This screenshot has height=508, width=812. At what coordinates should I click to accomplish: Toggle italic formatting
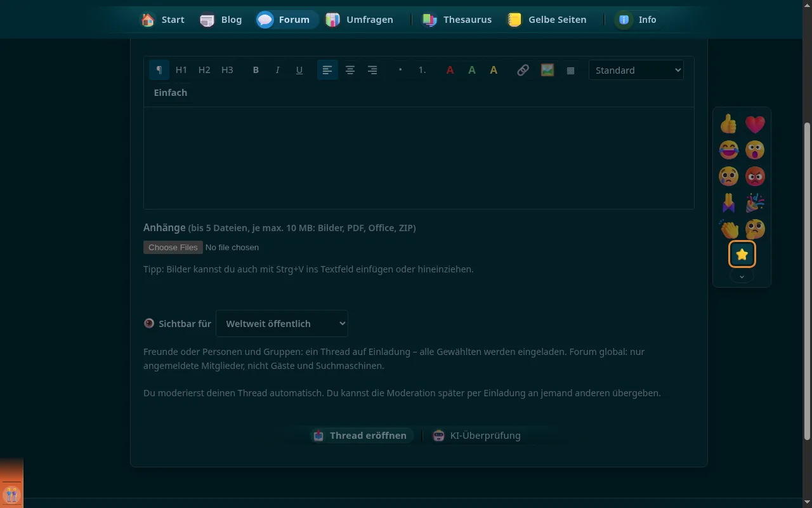pos(277,70)
